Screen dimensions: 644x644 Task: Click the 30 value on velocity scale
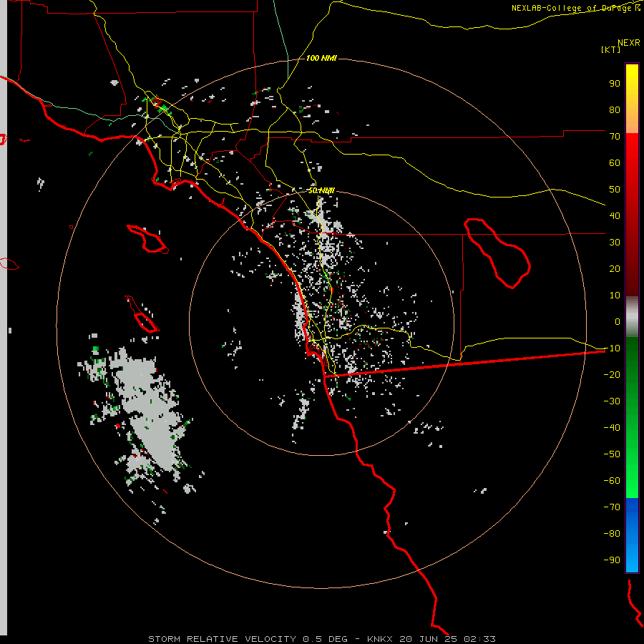coord(615,243)
